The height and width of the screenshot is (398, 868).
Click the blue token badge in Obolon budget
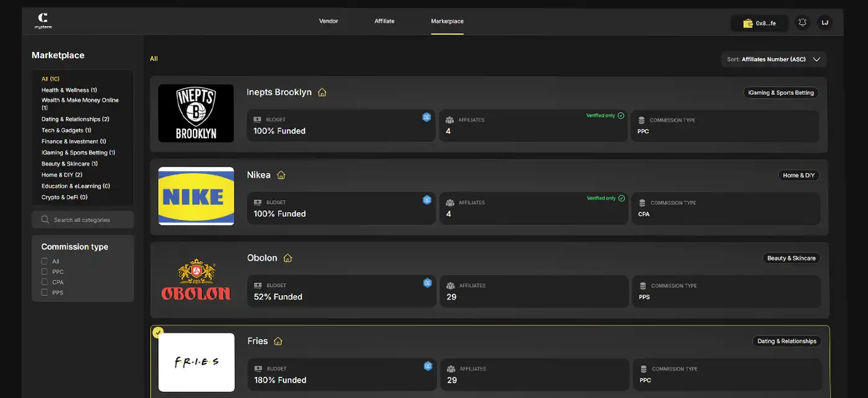[x=427, y=283]
